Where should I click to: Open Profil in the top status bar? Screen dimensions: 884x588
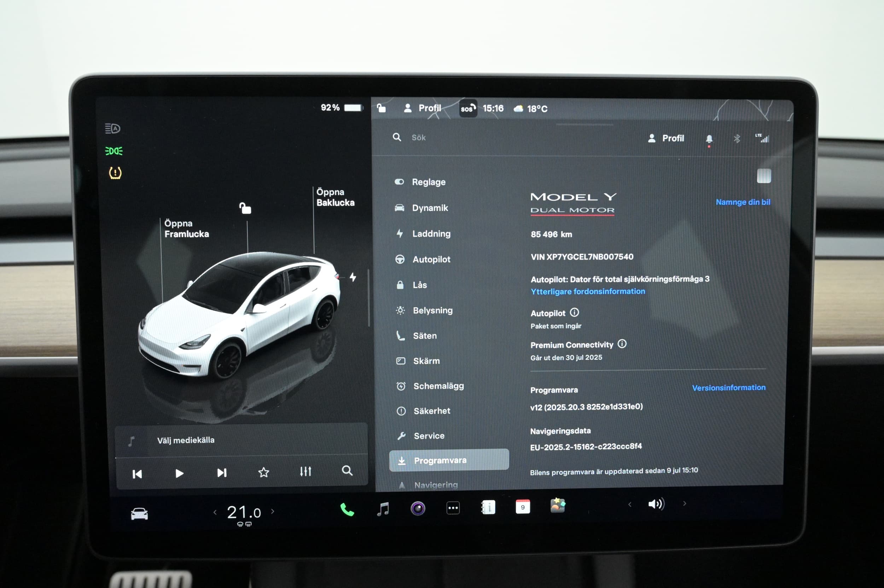(x=422, y=109)
